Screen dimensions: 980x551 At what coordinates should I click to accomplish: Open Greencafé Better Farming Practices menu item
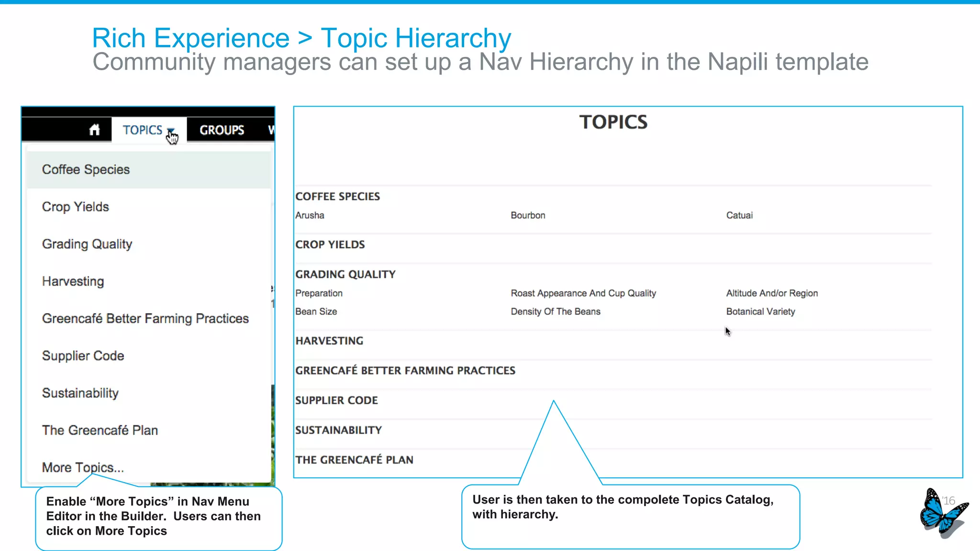[x=145, y=319]
